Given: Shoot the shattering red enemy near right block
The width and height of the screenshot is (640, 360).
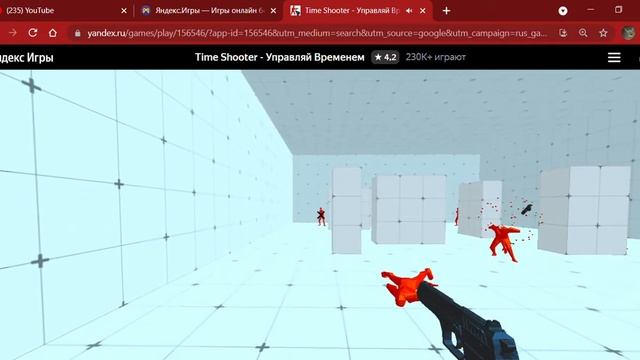Looking at the screenshot, I should coord(504,242).
